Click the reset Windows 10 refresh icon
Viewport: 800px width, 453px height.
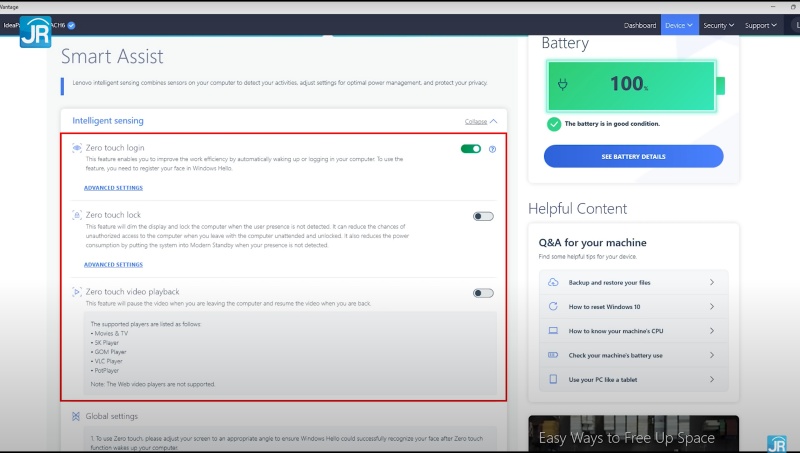[553, 306]
